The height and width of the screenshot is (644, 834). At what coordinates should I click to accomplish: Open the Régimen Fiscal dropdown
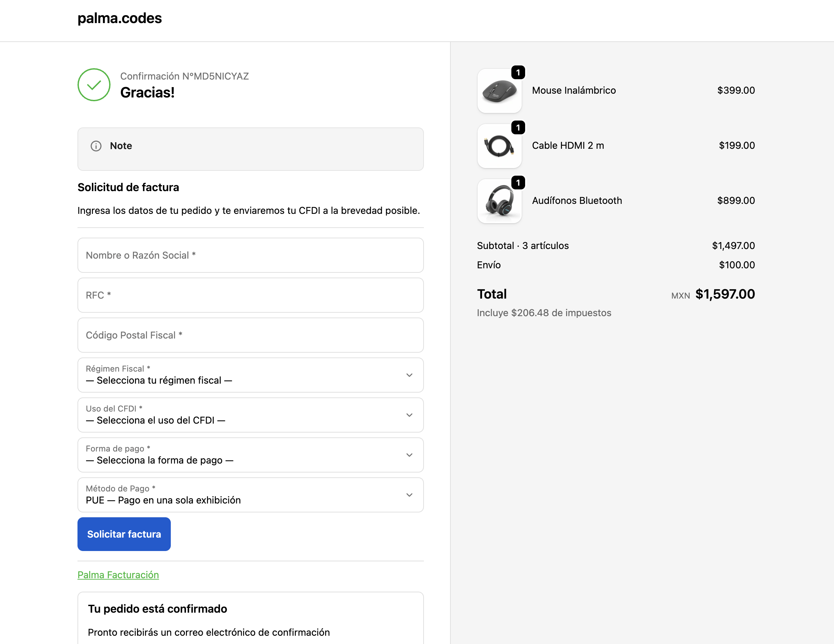tap(250, 375)
